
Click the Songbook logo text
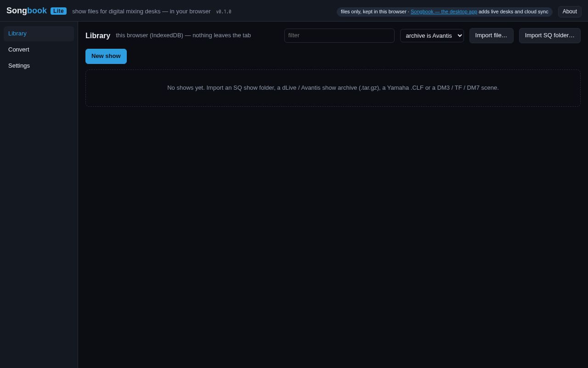pyautogui.click(x=27, y=11)
